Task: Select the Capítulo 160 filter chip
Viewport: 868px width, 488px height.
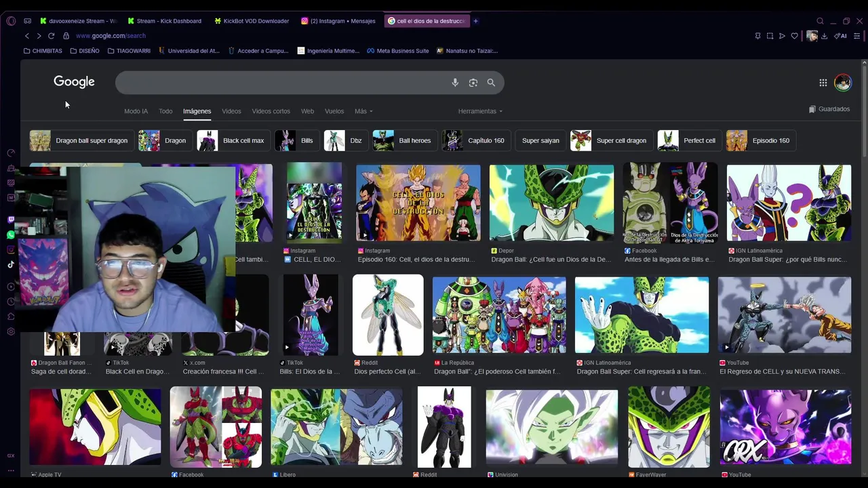Action: pos(475,140)
